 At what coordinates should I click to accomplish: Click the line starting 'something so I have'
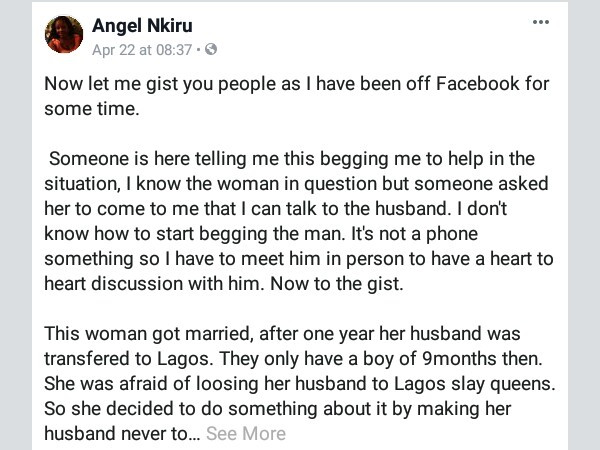tap(298, 259)
